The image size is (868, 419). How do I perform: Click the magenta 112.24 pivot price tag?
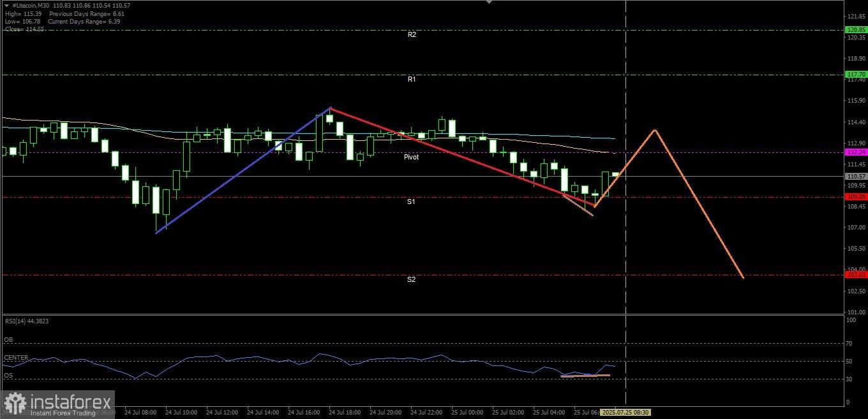(x=855, y=152)
